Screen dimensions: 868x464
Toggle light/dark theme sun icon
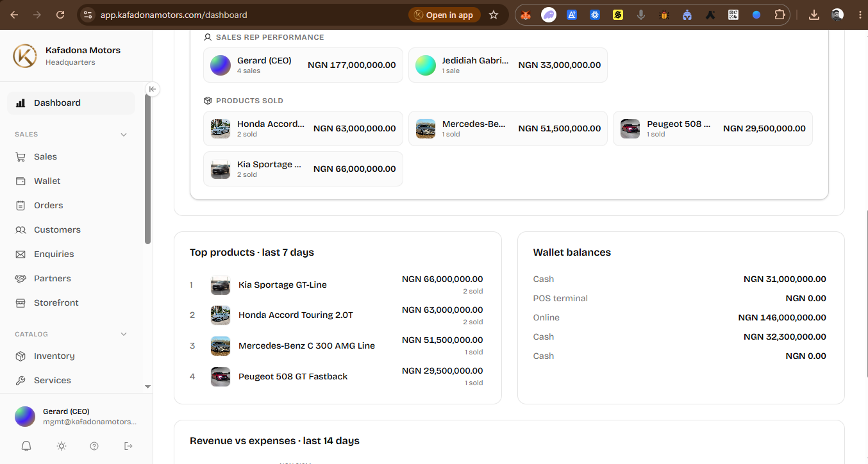click(61, 446)
